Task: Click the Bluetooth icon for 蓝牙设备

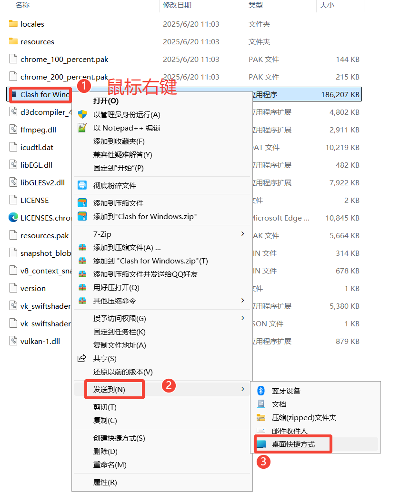Action: tap(261, 391)
